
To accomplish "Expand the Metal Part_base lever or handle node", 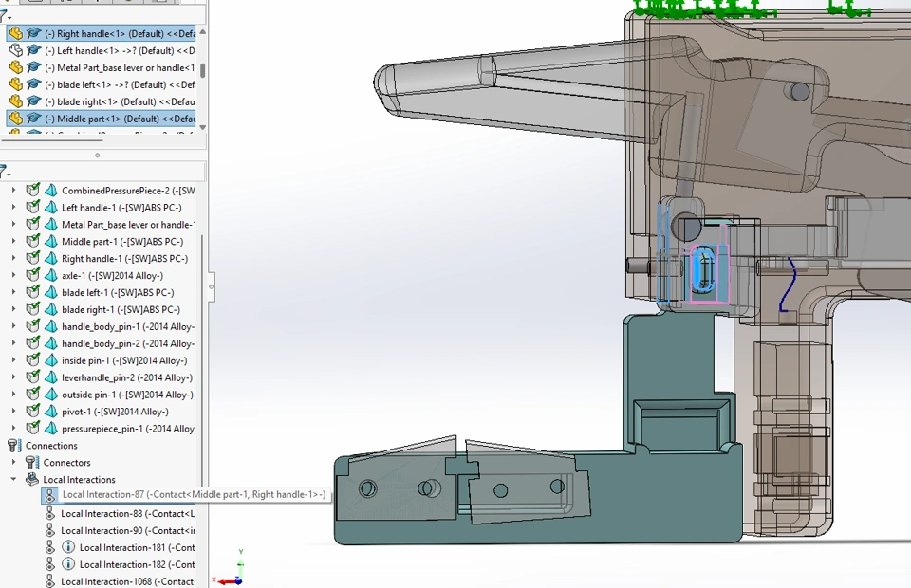I will coord(14,225).
